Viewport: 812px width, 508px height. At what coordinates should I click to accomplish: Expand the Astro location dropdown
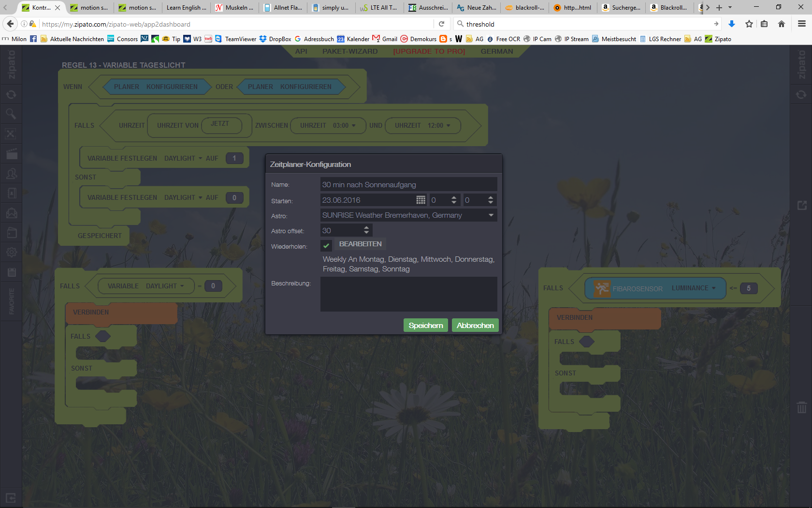click(x=491, y=215)
